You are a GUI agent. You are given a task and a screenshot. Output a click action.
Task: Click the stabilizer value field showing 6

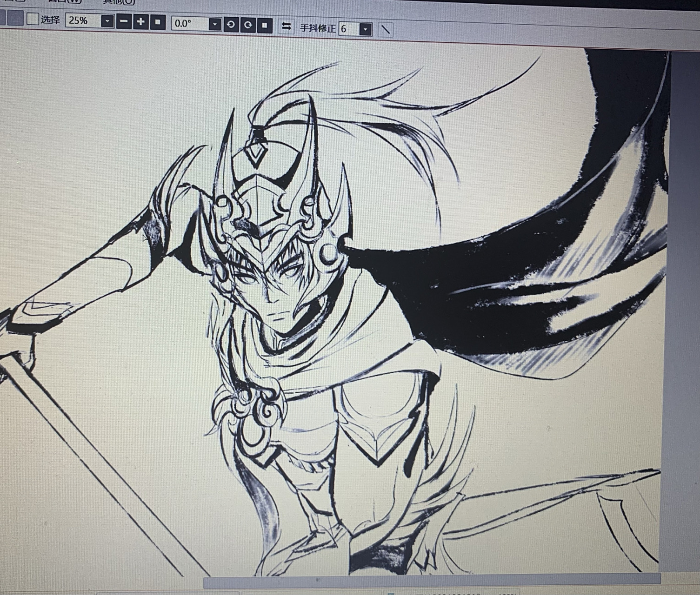(349, 29)
